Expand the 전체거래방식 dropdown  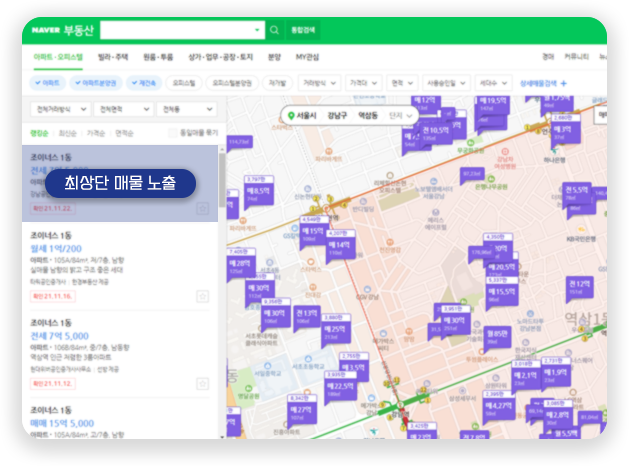60,109
